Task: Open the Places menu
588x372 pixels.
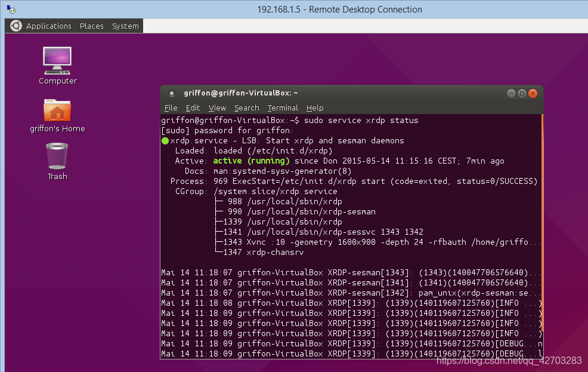Action: [x=91, y=26]
